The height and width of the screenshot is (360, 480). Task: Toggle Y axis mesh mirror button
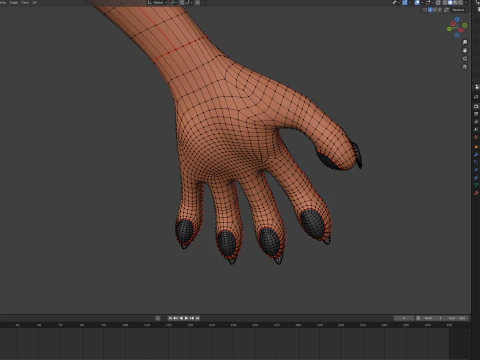click(435, 10)
